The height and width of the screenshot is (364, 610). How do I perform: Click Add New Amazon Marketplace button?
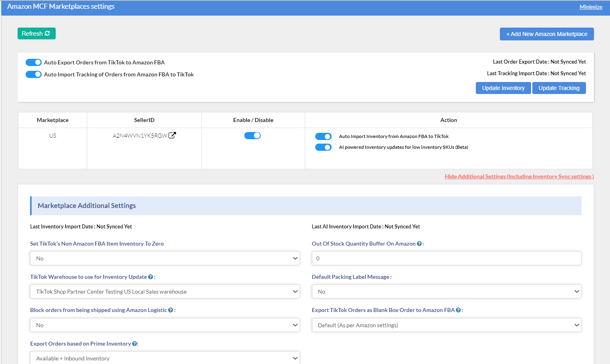click(546, 34)
